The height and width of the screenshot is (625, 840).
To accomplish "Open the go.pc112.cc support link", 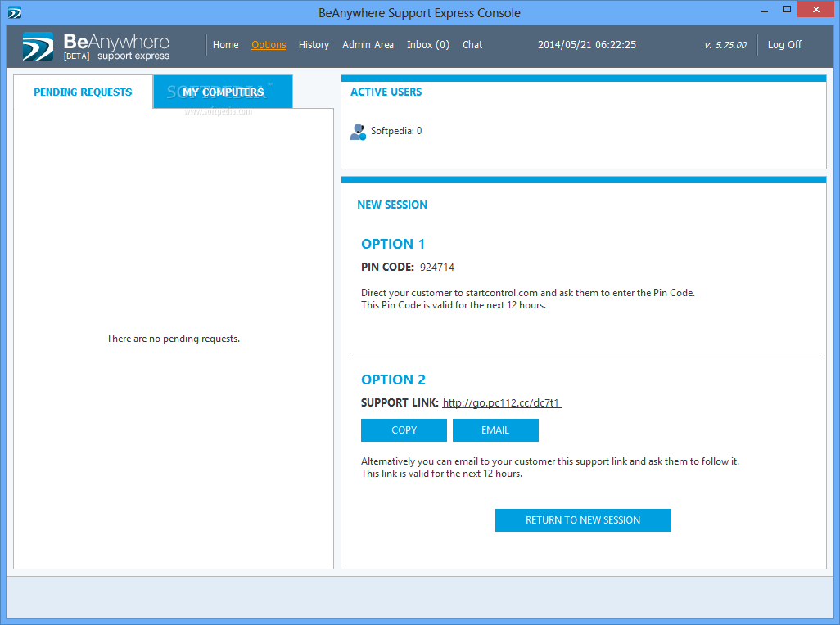I will pyautogui.click(x=502, y=403).
